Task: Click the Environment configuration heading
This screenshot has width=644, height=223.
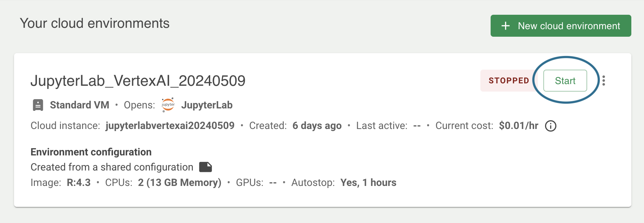Action: [91, 152]
